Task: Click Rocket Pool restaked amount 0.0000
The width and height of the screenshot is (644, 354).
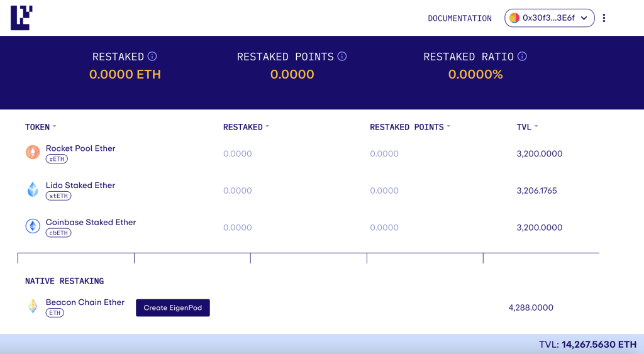Action: [x=237, y=153]
